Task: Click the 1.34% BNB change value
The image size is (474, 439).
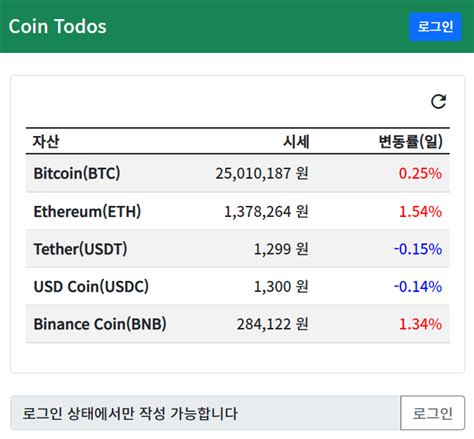Action: click(421, 324)
